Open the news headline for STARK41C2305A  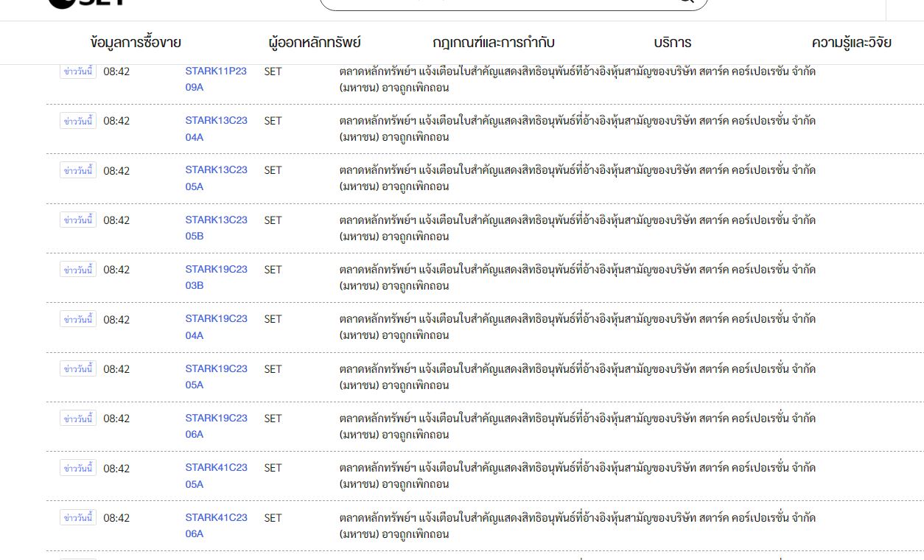point(578,475)
